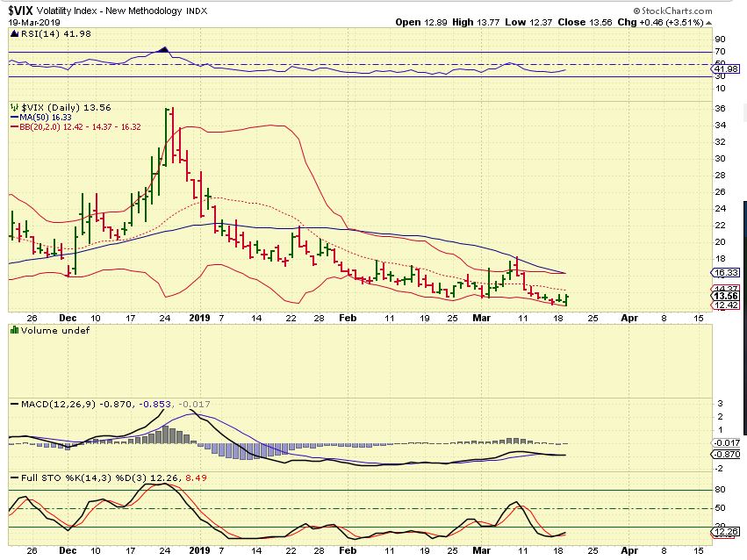The width and height of the screenshot is (747, 560).
Task: Click the -0.870 MACD value tag on axis
Action: (x=726, y=455)
